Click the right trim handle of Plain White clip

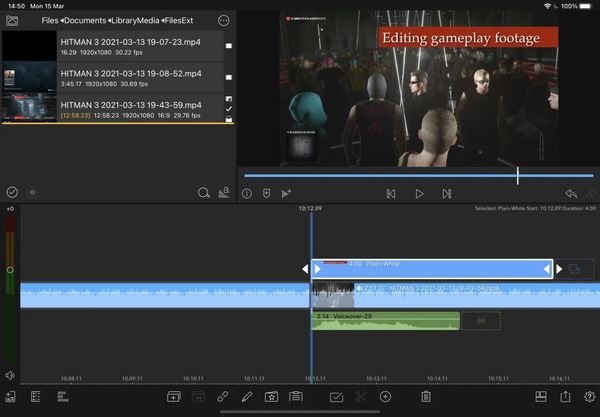click(x=547, y=269)
